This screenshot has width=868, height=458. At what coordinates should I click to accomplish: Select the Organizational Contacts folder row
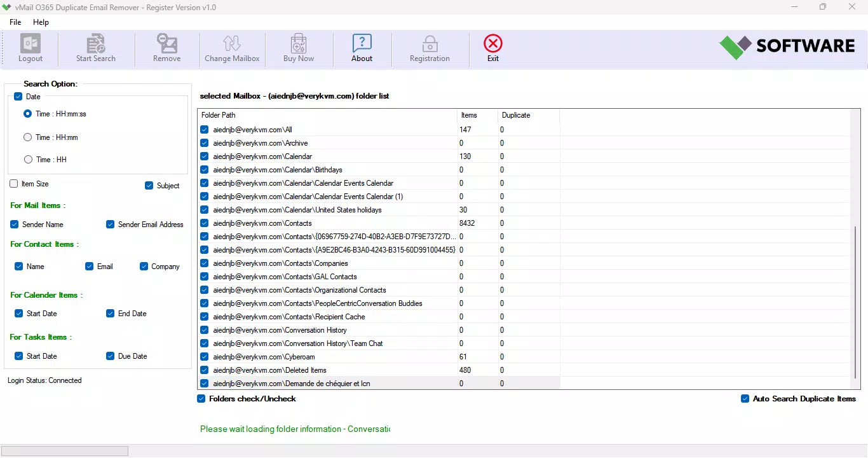(379, 290)
